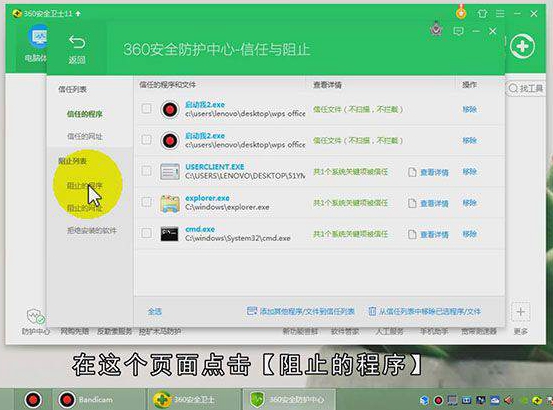The height and width of the screenshot is (410, 553).
Task: Open the 电脑体检 icon in main window
Action: pos(38,37)
